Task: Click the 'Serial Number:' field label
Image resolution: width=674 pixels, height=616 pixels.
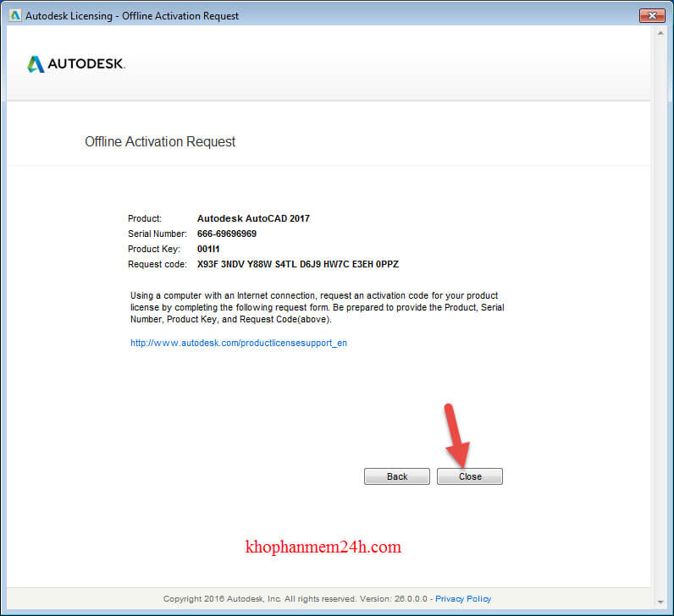Action: [x=157, y=234]
